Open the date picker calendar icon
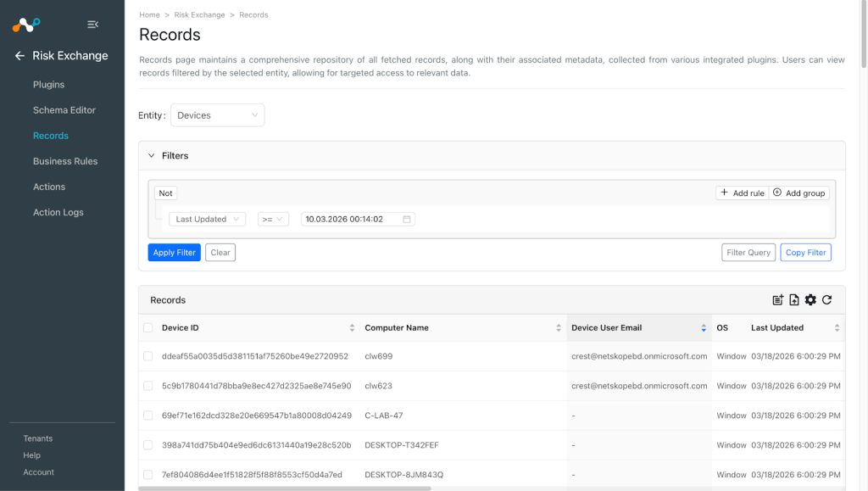The width and height of the screenshot is (868, 491). coord(406,219)
